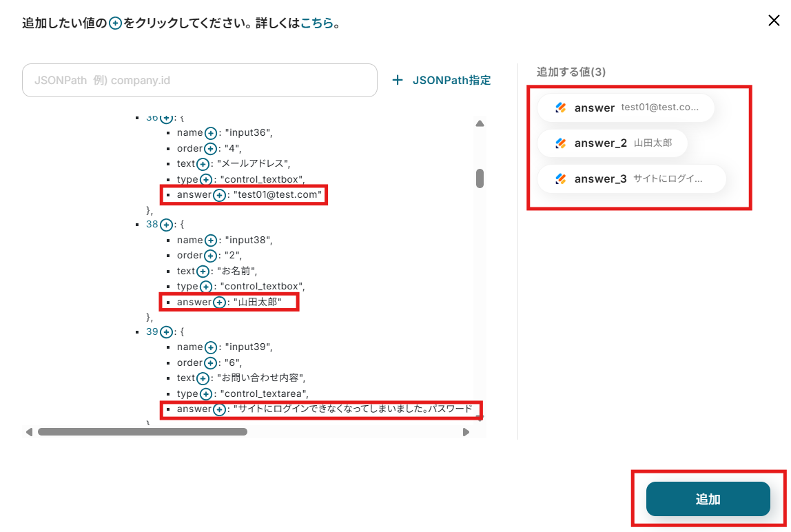
Task: Click plus icon next to name "input39"
Action: point(211,347)
